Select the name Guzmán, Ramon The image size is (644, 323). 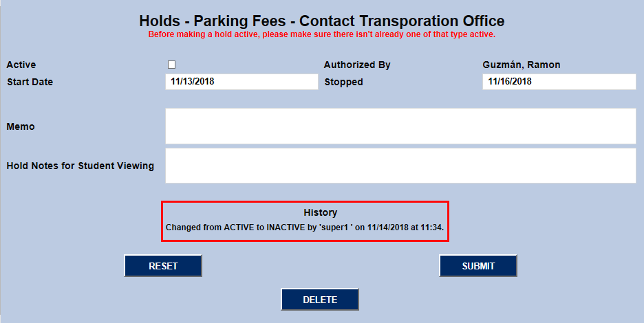(522, 65)
